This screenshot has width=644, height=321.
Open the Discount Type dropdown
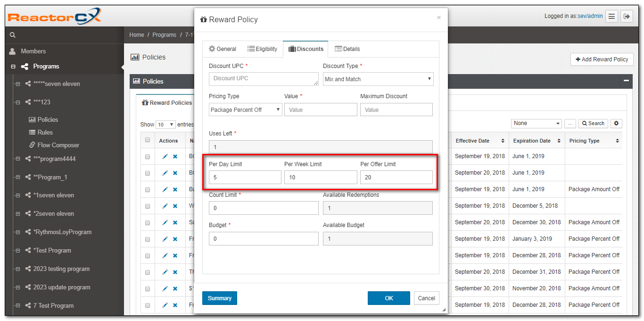tap(378, 79)
